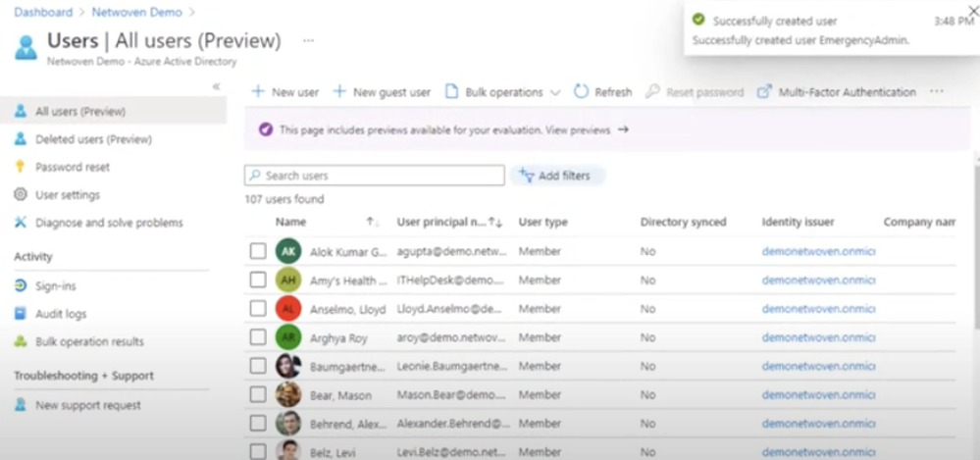
Task: Click the Search users input field
Action: point(375,176)
